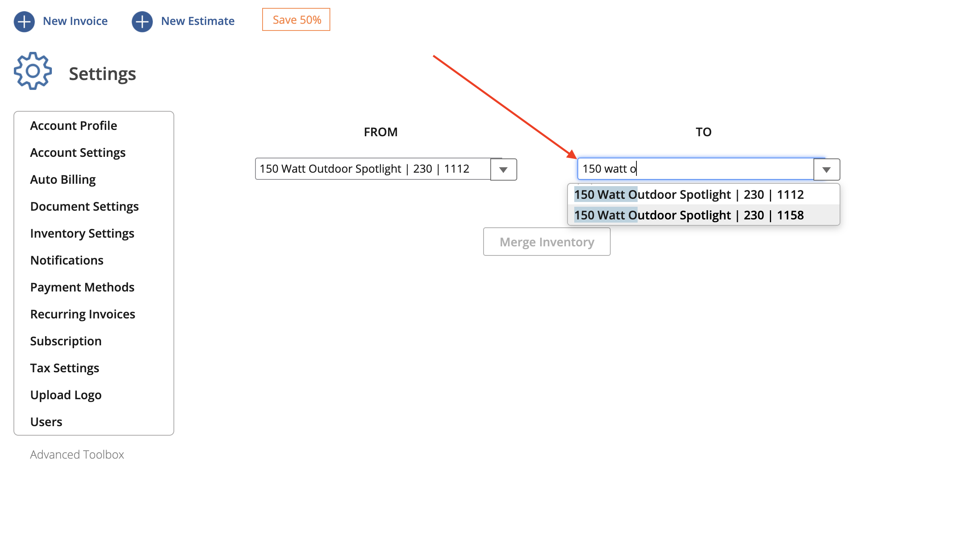Expand the FROM inventory dropdown arrow
The width and height of the screenshot is (979, 560).
[503, 170]
